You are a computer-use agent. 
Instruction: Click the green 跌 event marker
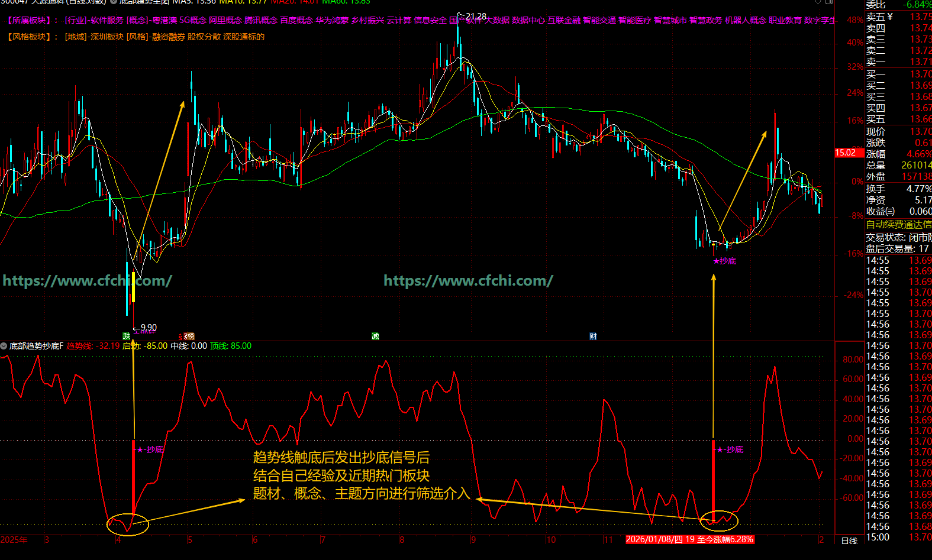[x=127, y=336]
